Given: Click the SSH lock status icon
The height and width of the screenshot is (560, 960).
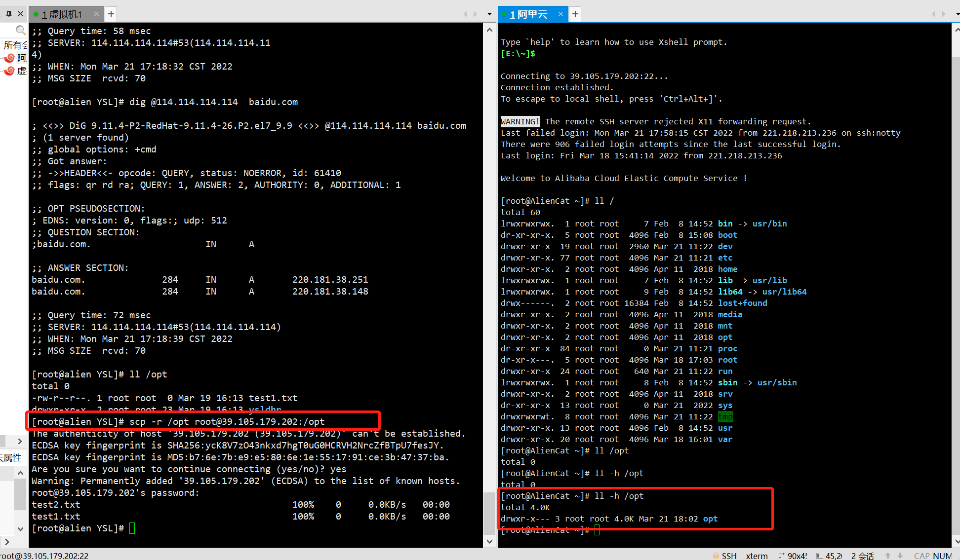Looking at the screenshot, I should (x=716, y=556).
